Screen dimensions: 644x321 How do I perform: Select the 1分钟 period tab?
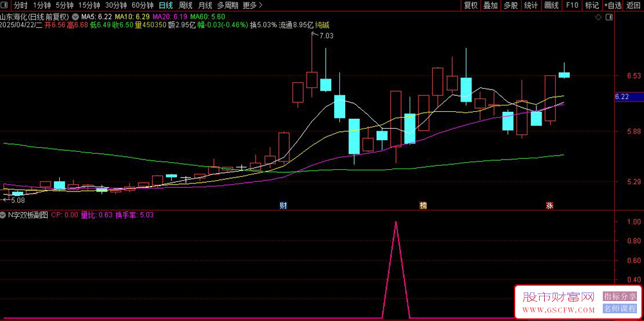click(x=42, y=5)
